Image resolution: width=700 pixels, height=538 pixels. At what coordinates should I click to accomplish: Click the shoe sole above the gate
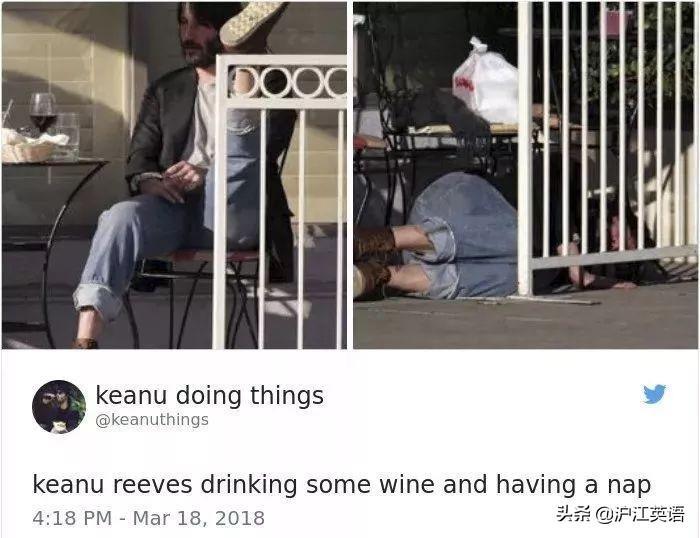(251, 23)
